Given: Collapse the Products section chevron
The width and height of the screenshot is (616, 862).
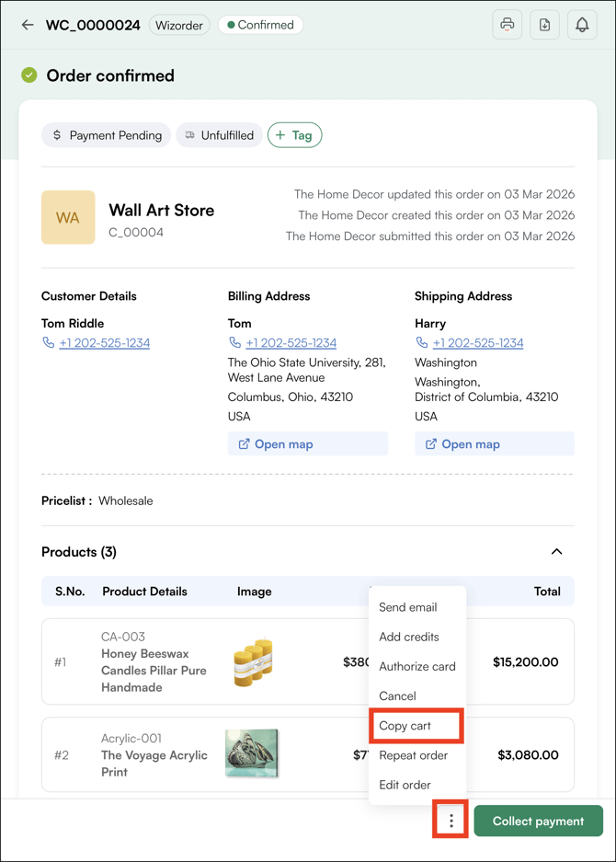Looking at the screenshot, I should (556, 552).
